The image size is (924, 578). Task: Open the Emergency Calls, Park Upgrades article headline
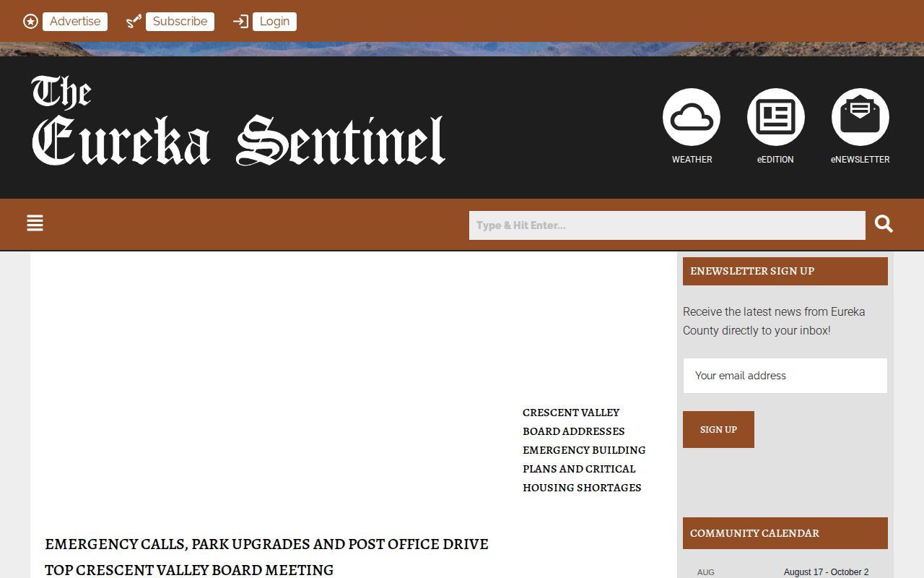(x=266, y=557)
